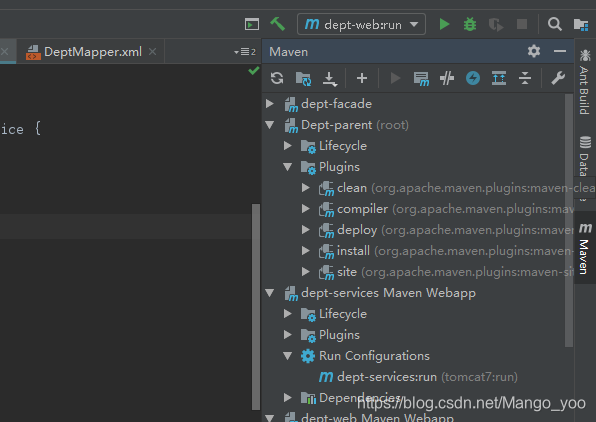Select dept-facade tree item label
The width and height of the screenshot is (596, 422).
pos(336,104)
